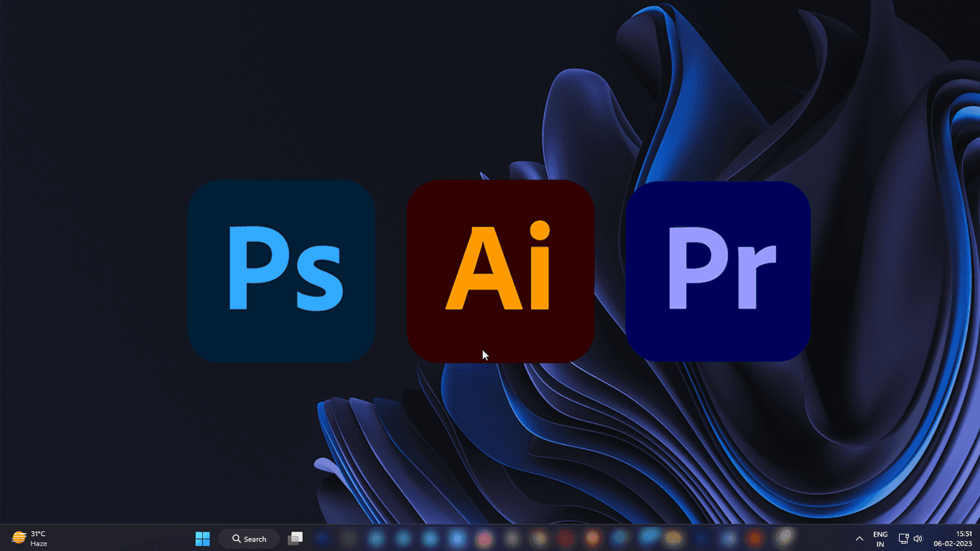Open the clock showing 15:51

pos(953,539)
